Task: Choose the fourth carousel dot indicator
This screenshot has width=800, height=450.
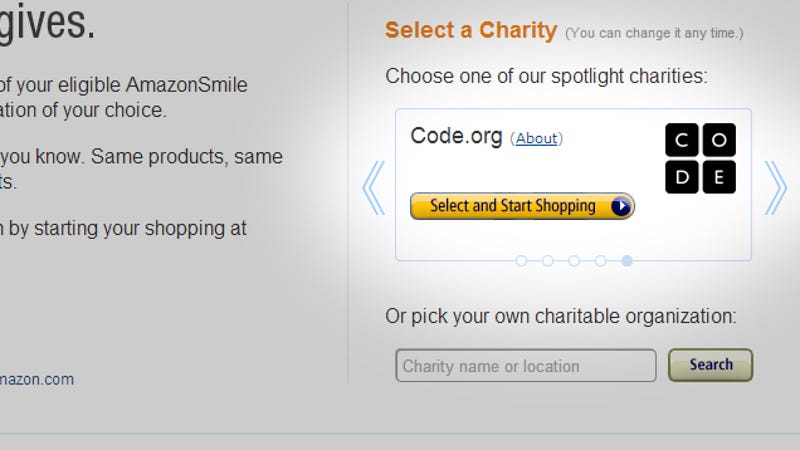Action: pos(601,261)
